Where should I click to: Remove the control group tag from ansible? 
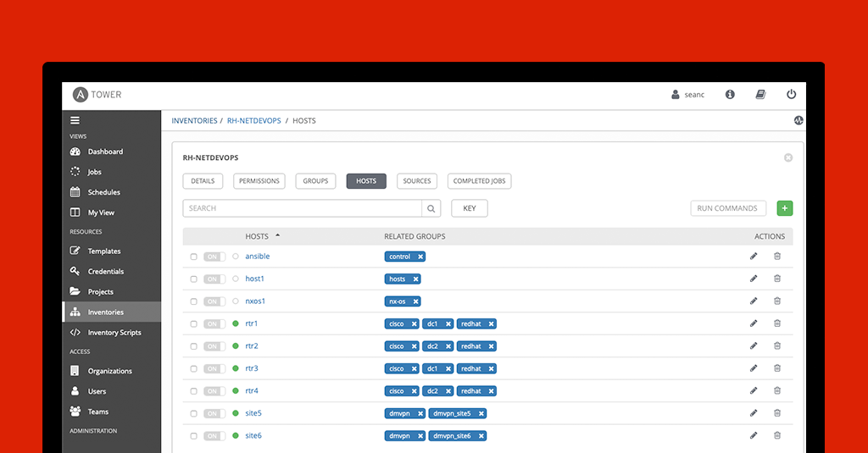[x=420, y=257]
